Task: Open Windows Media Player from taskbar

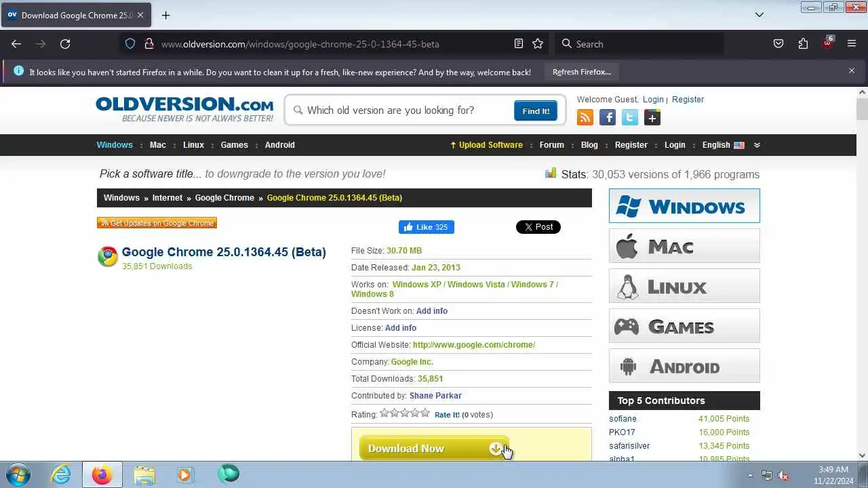Action: click(x=185, y=474)
